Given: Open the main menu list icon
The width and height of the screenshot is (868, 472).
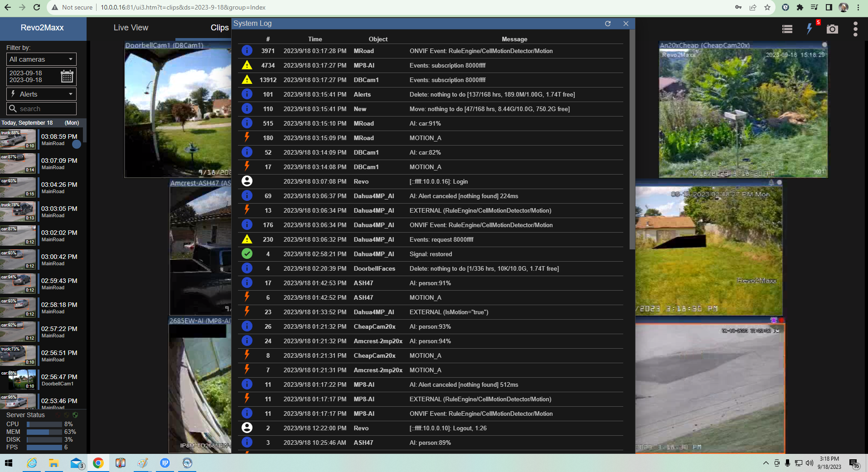Looking at the screenshot, I should (787, 29).
